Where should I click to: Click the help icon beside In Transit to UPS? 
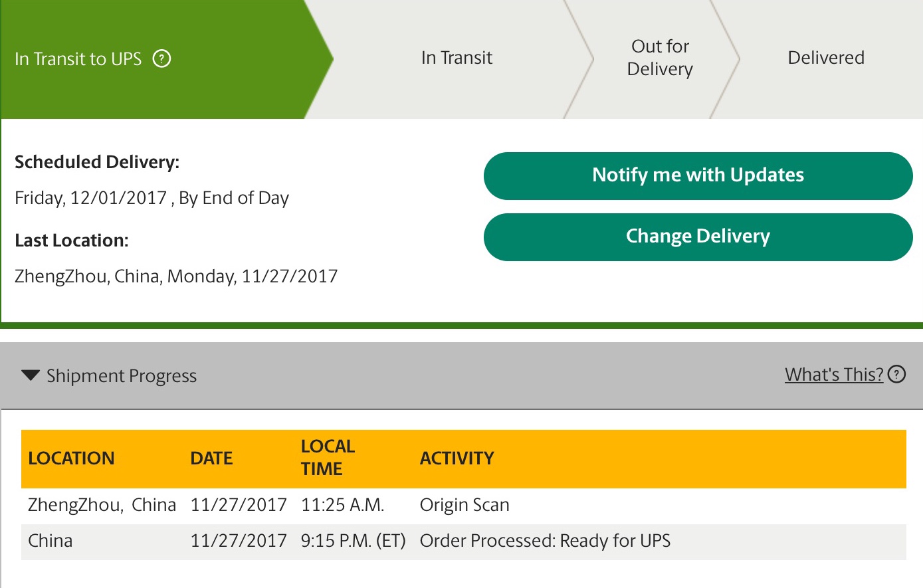pos(162,59)
